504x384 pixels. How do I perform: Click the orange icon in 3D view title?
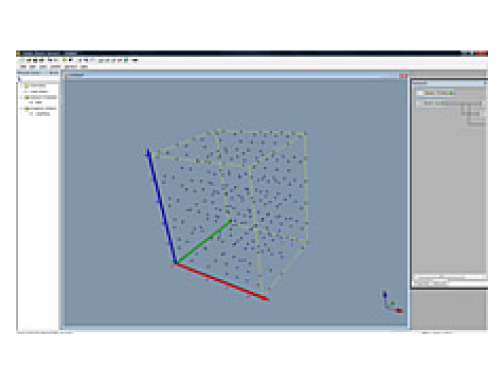(66, 75)
